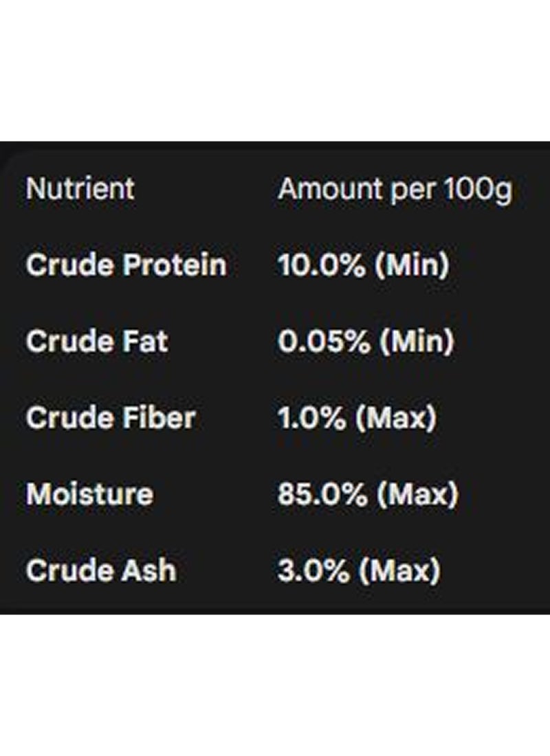Viewport: 550px width, 756px height.
Task: Select the Crude Ash row label
Action: click(x=100, y=570)
